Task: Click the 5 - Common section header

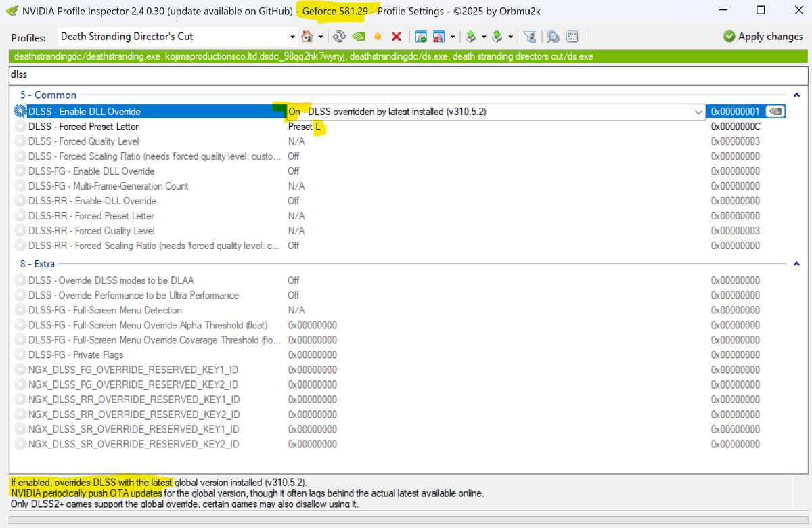Action: pyautogui.click(x=48, y=95)
